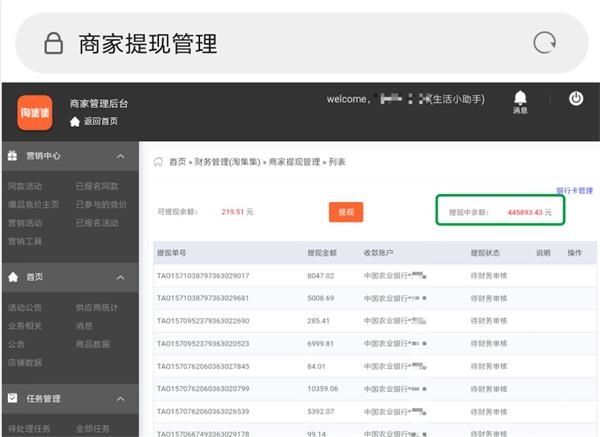Select 供应商统计 in the sidebar

click(96, 307)
